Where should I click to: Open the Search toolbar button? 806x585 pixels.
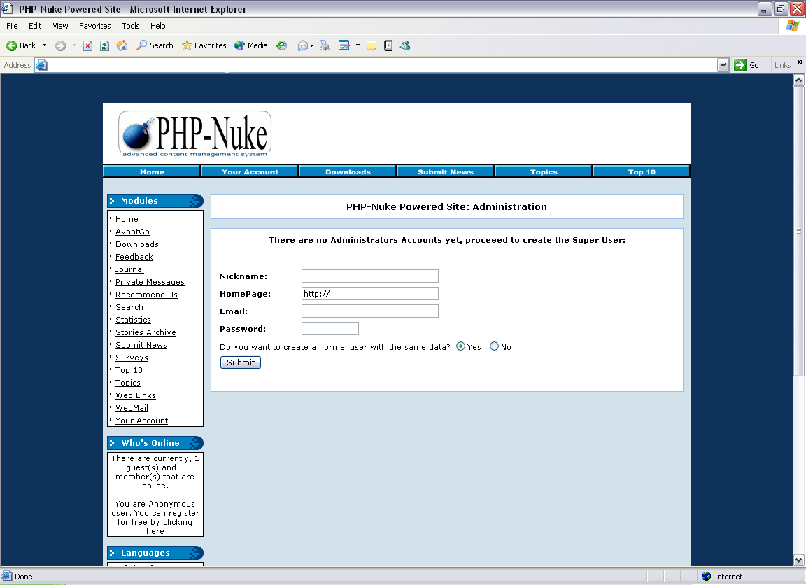(x=155, y=45)
